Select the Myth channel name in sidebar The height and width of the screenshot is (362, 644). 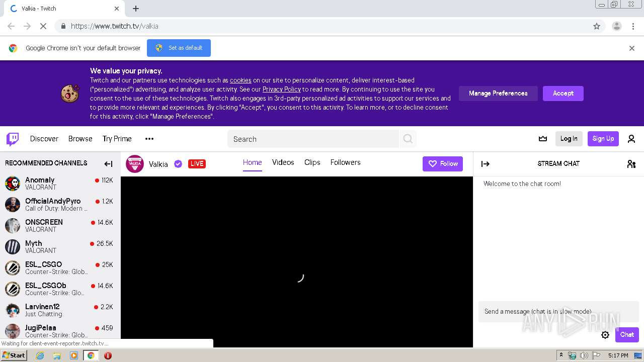(x=34, y=243)
